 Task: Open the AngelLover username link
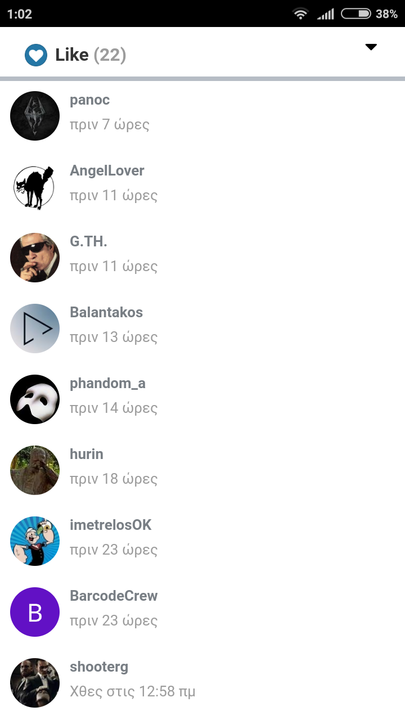(107, 171)
